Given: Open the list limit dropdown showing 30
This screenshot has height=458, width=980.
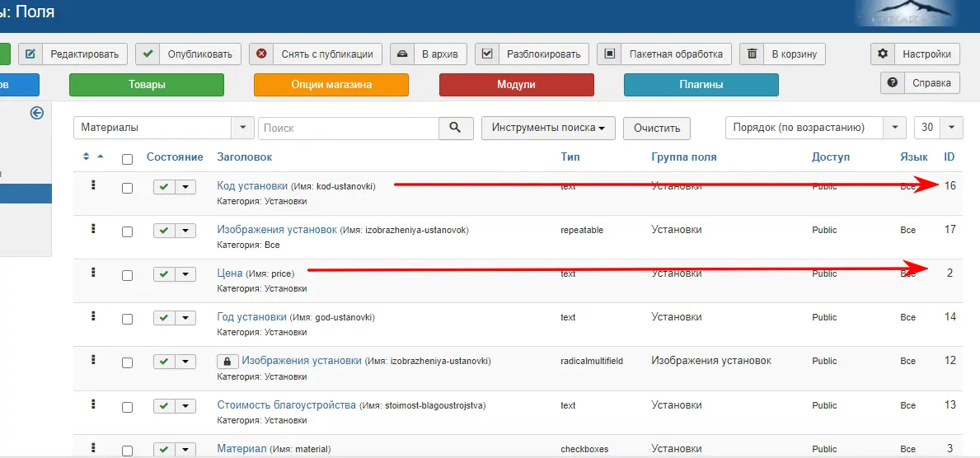Looking at the screenshot, I should click(x=938, y=128).
